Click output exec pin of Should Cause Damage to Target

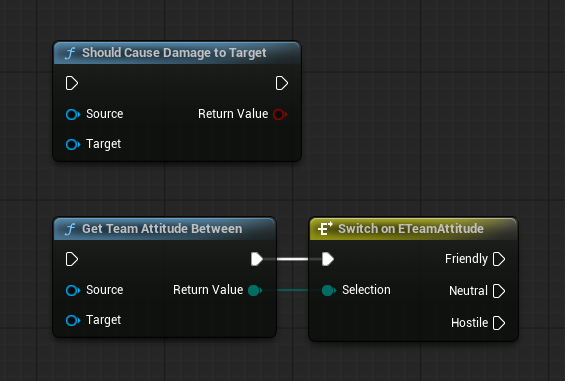[281, 83]
